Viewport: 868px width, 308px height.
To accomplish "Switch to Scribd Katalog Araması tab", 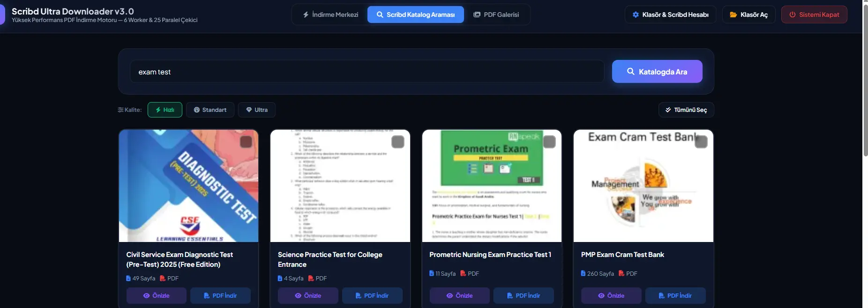I will 416,15.
